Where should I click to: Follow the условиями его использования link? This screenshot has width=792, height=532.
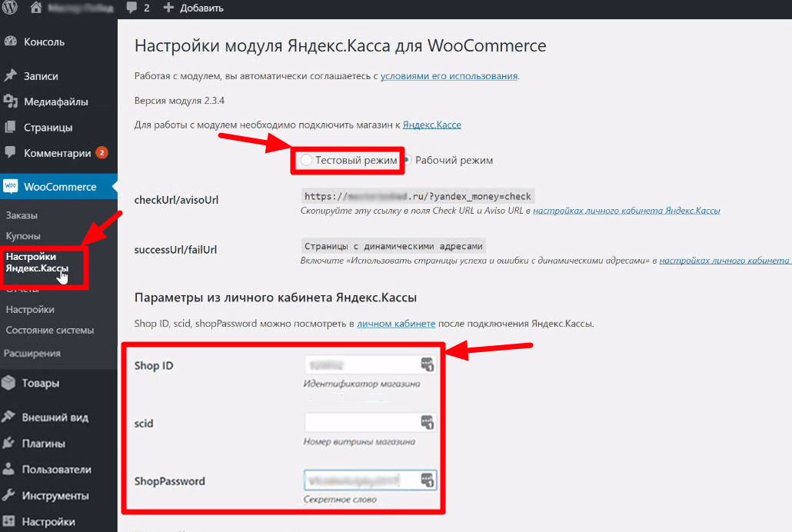449,76
